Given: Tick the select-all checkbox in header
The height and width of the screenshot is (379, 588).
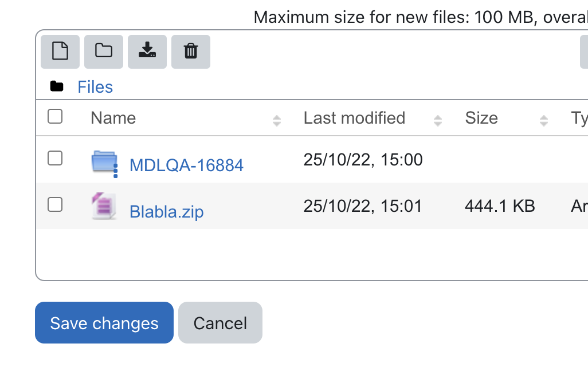Looking at the screenshot, I should (55, 116).
